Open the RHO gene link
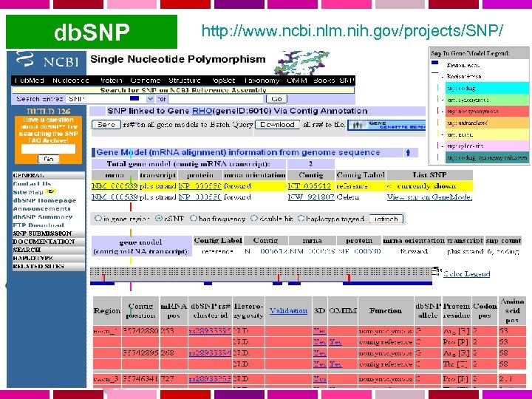532x399 pixels. pyautogui.click(x=202, y=111)
